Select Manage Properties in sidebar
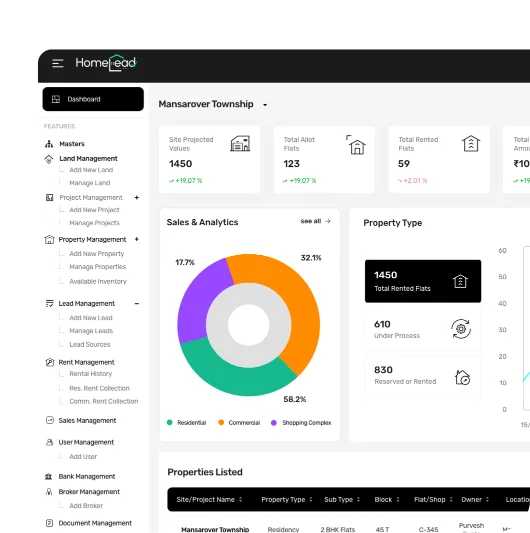The height and width of the screenshot is (533, 530). coord(98,266)
